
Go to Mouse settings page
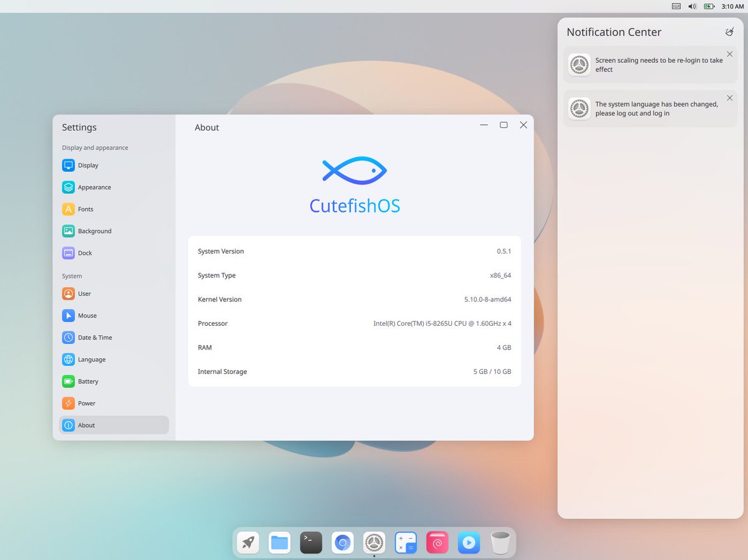(114, 316)
